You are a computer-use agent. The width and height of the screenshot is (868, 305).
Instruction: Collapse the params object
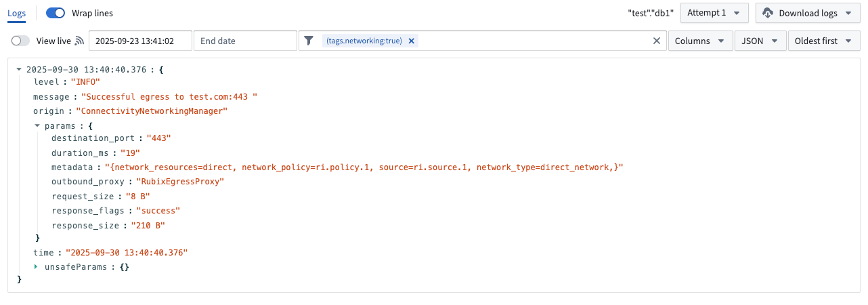[37, 126]
